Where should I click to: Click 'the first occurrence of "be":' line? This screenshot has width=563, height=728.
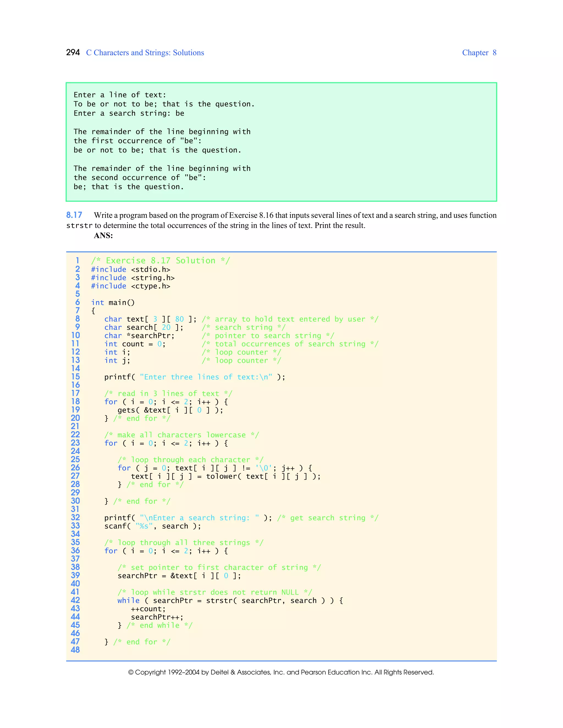(x=137, y=141)
